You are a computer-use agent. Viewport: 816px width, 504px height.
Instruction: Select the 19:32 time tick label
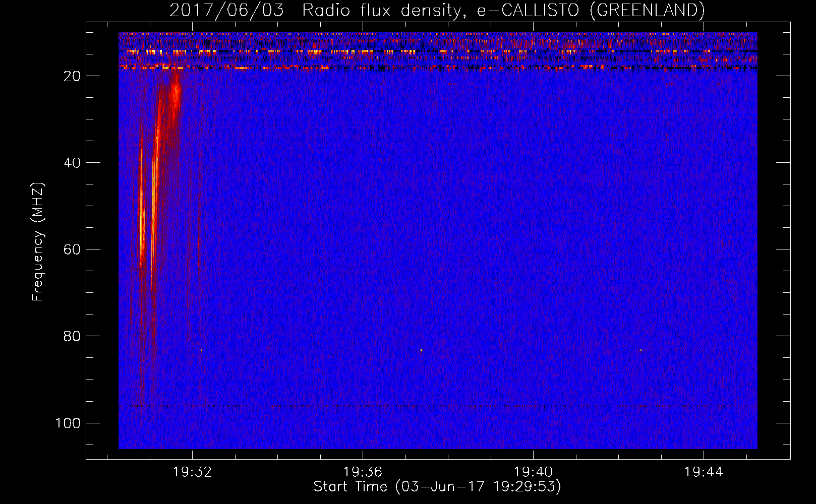pos(192,472)
